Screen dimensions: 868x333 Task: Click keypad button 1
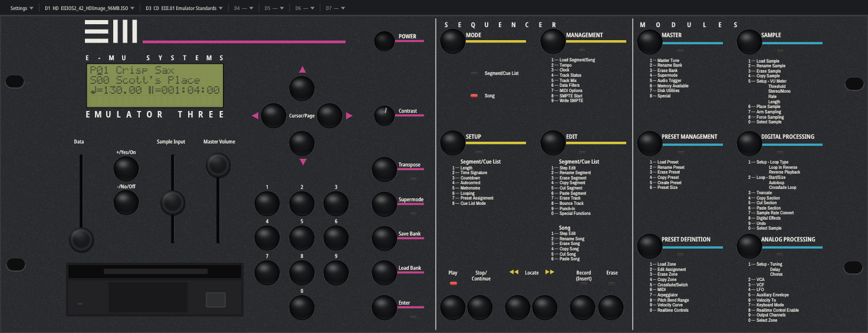pyautogui.click(x=267, y=204)
